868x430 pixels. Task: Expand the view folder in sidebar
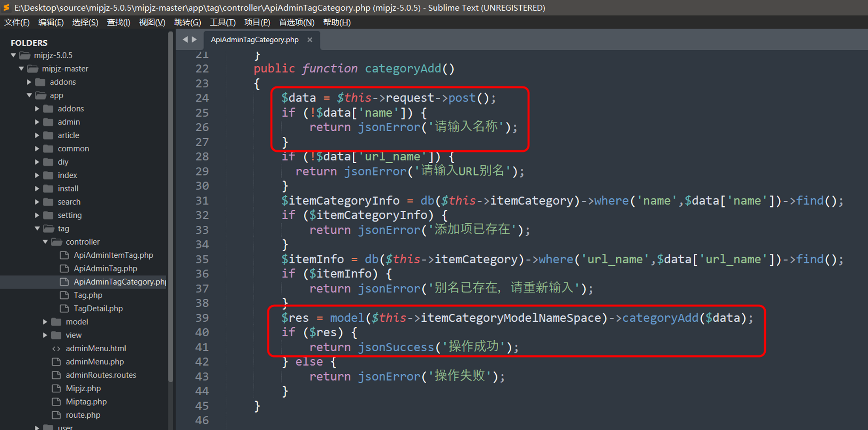[45, 335]
